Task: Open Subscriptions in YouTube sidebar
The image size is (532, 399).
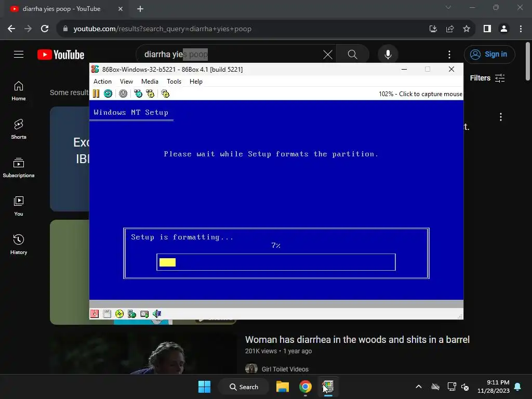Action: (x=19, y=168)
